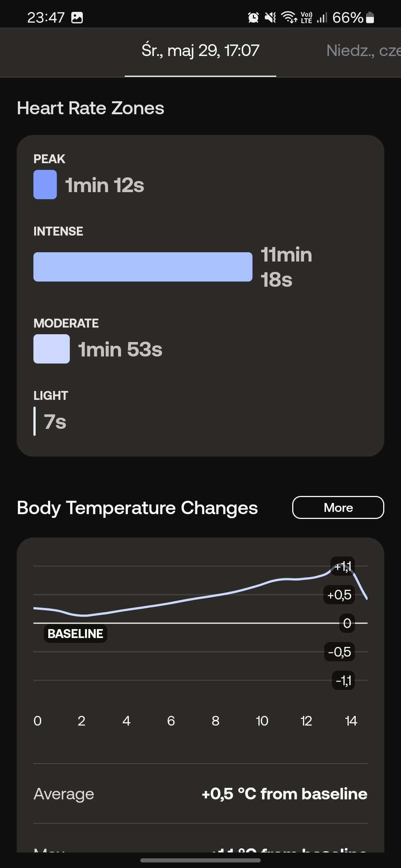
Task: Tap the Average temperature row
Action: [200, 793]
